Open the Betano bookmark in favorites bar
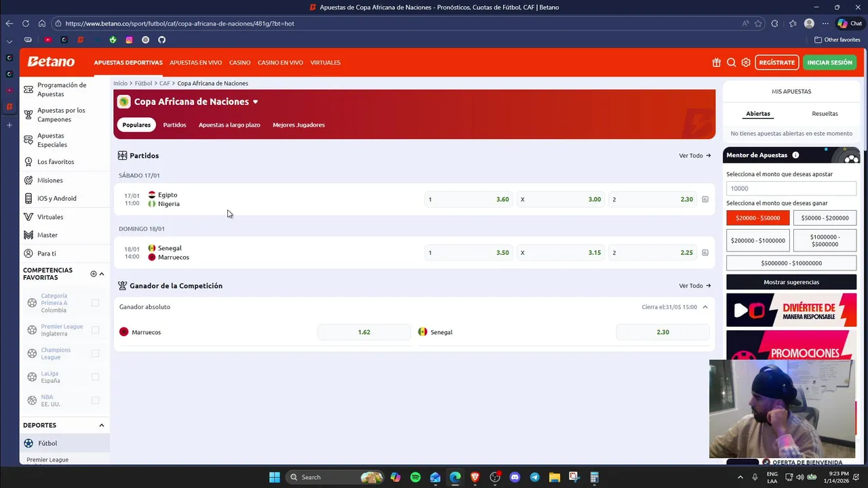 pyautogui.click(x=80, y=40)
